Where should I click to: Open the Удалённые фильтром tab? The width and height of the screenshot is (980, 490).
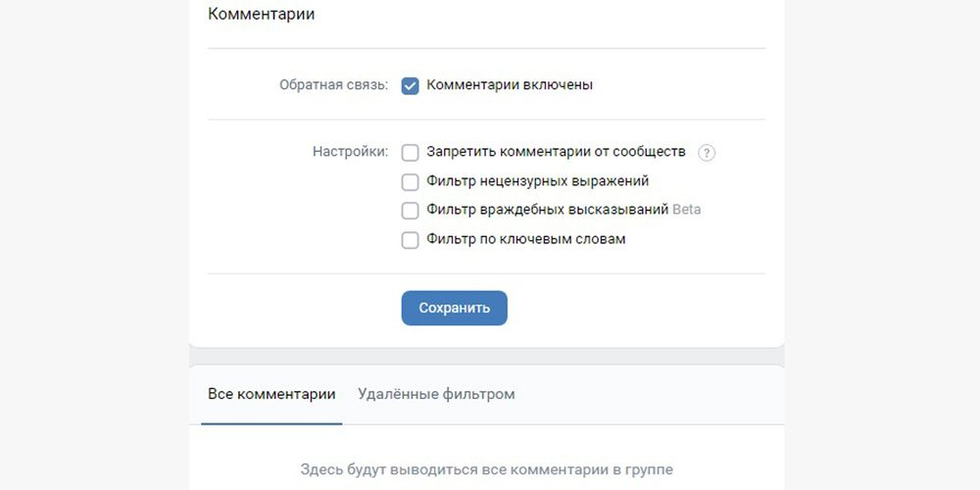click(436, 394)
